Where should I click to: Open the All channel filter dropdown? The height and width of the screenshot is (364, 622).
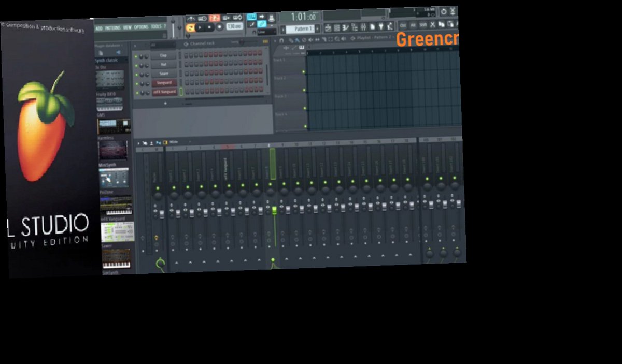point(163,45)
